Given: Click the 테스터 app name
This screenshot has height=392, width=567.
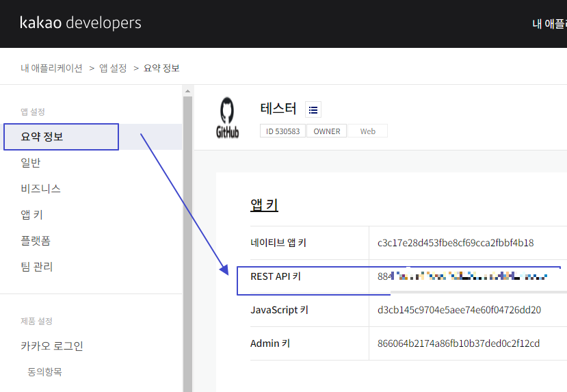Looking at the screenshot, I should coord(278,109).
